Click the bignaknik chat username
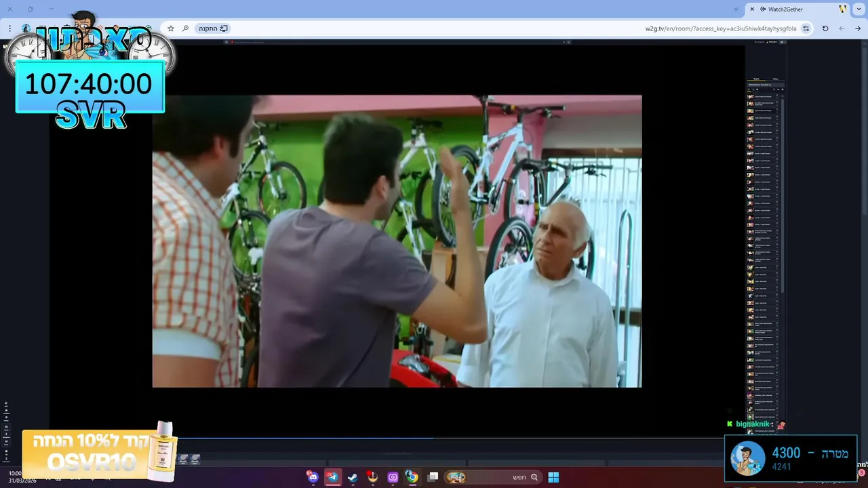Viewport: 868px width, 488px height. click(753, 424)
